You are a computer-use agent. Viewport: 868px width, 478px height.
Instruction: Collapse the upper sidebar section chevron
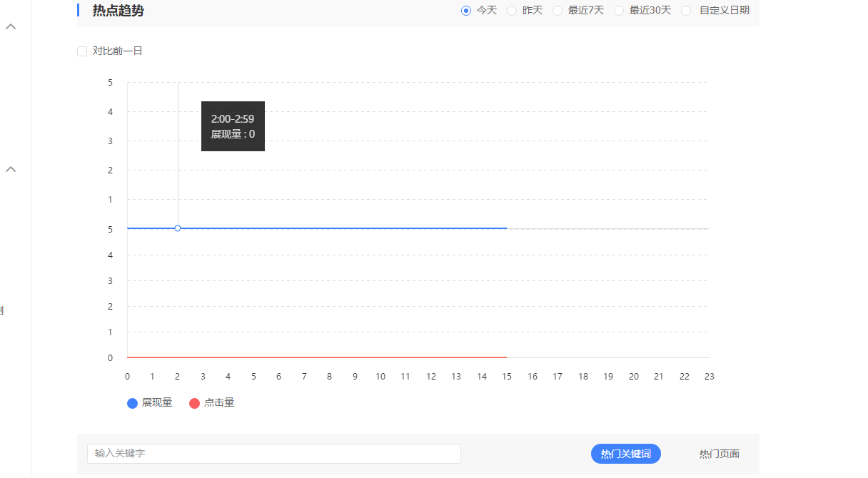click(11, 27)
